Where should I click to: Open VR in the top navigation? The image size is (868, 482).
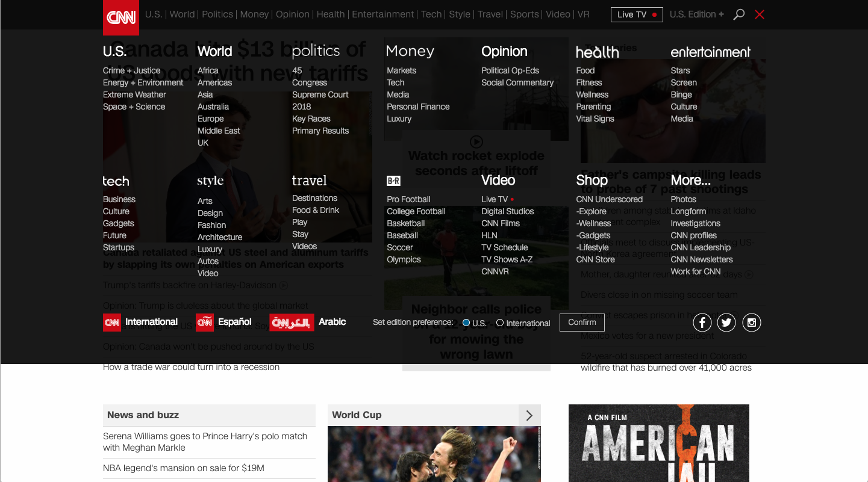click(584, 14)
